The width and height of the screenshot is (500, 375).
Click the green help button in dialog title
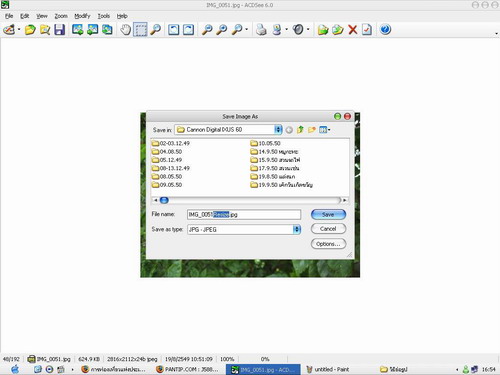pyautogui.click(x=337, y=116)
